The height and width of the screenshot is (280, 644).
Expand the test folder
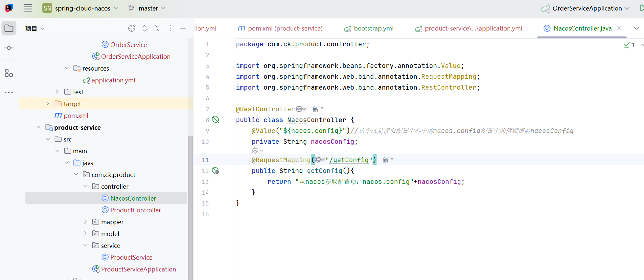(x=57, y=92)
